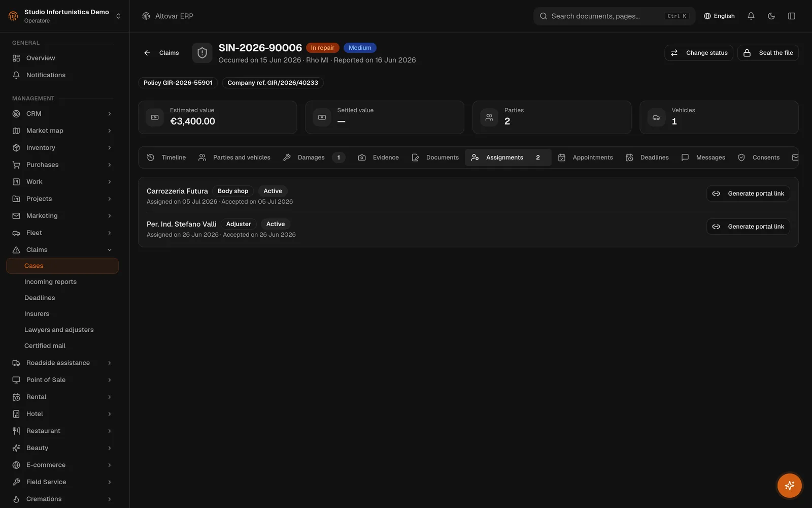Screen dimensions: 812x508
Task: Click the Settled value banknote icon
Action: [x=322, y=117]
